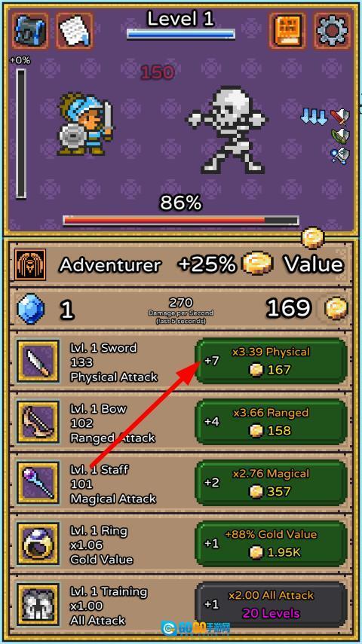Open the paper scroll notes icon
Viewport: 362px width, 644px height.
(75, 31)
